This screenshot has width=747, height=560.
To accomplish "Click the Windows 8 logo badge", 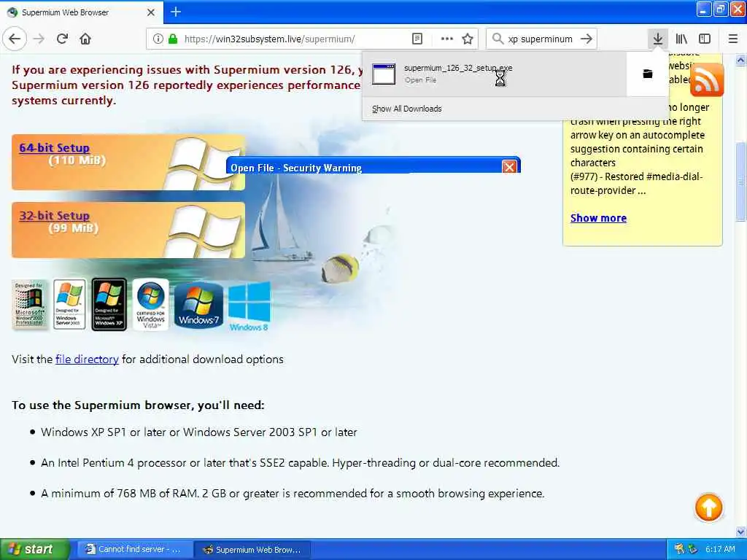I will coord(249,306).
